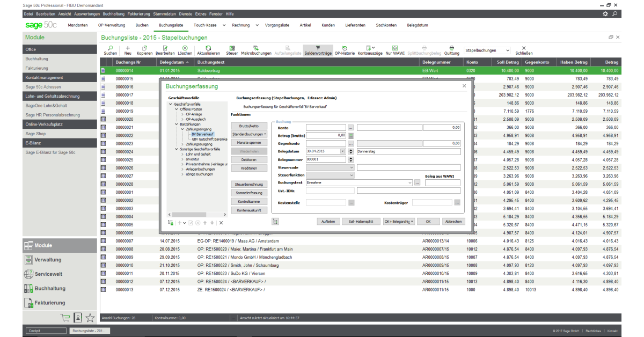Open the Konto lookup ellipsis button
The width and height of the screenshot is (644, 337).
(351, 128)
